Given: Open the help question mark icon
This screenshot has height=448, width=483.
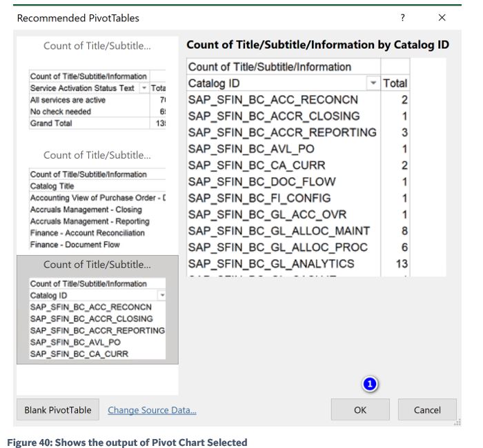Looking at the screenshot, I should tap(402, 17).
